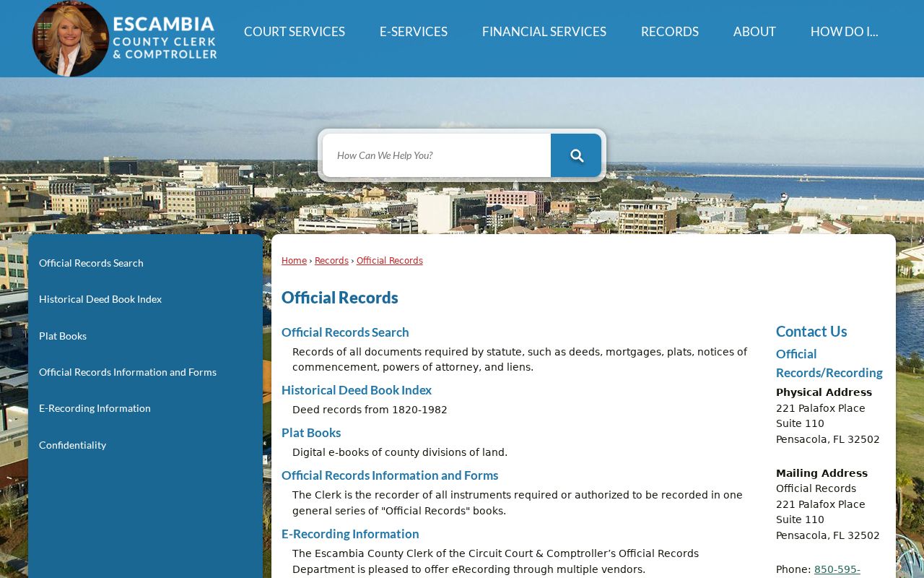
Task: Click 'Digital e-books of county divisions' text
Action: click(x=400, y=453)
